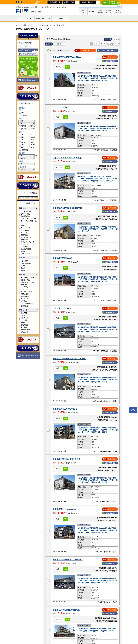Screen dimensions: 138x644
Task: Select the グランシャリオII listing checkbox
Action: pos(48,129)
